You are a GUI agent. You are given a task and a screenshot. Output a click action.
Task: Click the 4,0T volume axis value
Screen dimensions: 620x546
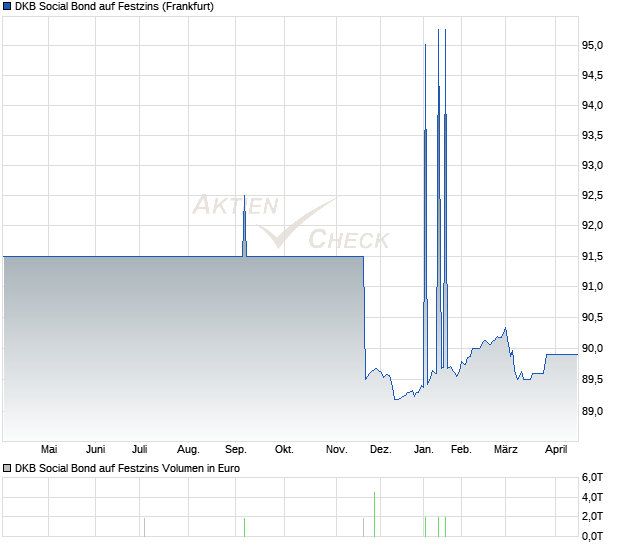click(x=592, y=497)
